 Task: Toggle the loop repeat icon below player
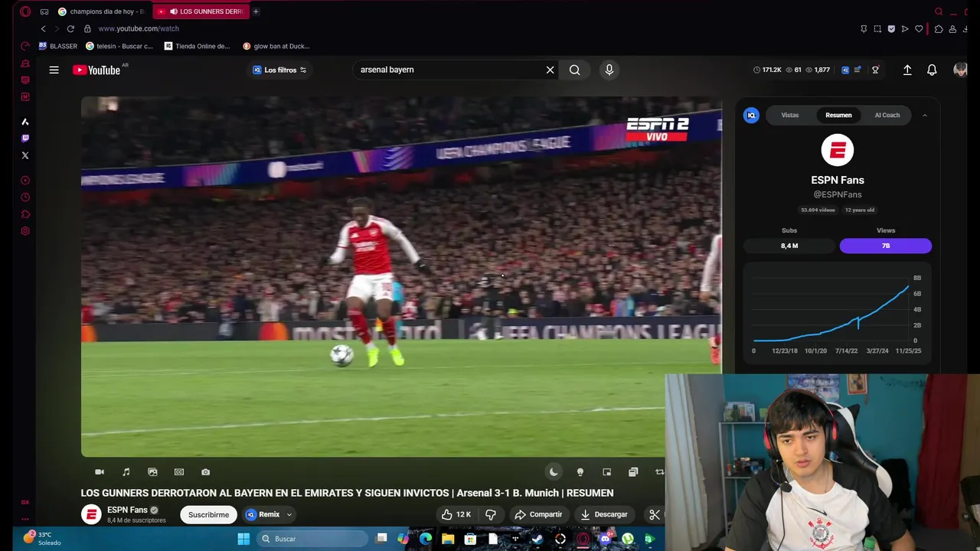click(659, 472)
